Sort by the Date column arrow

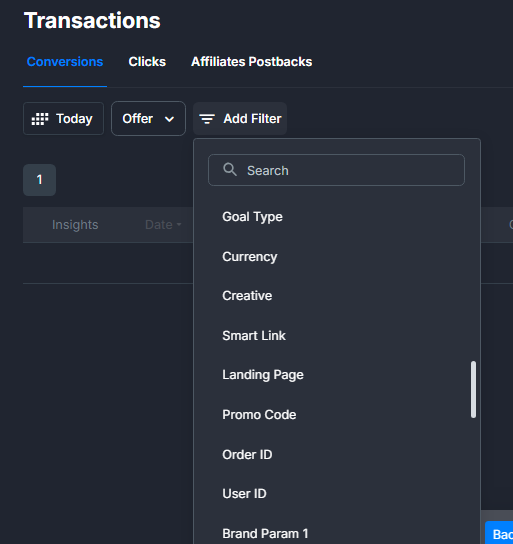[179, 225]
